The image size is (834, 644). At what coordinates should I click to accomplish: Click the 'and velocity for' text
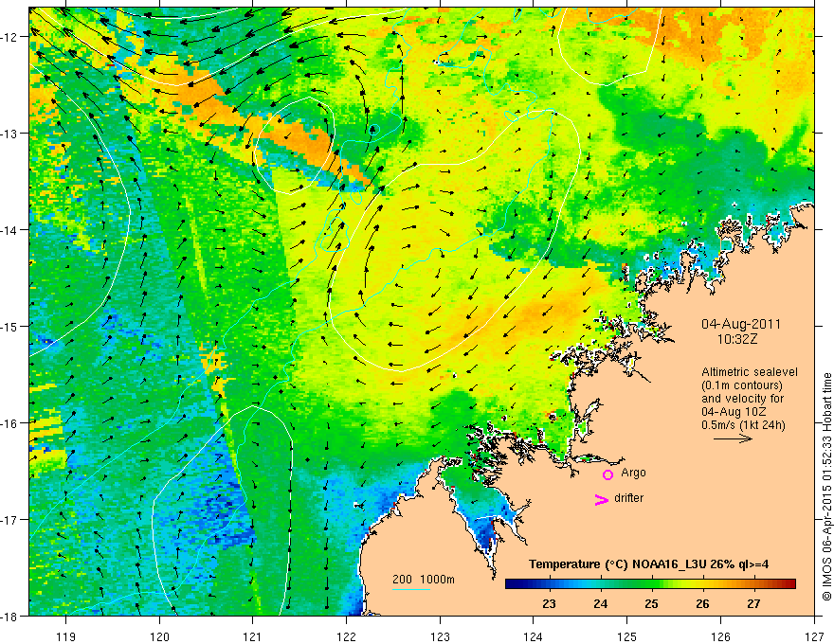coord(742,399)
